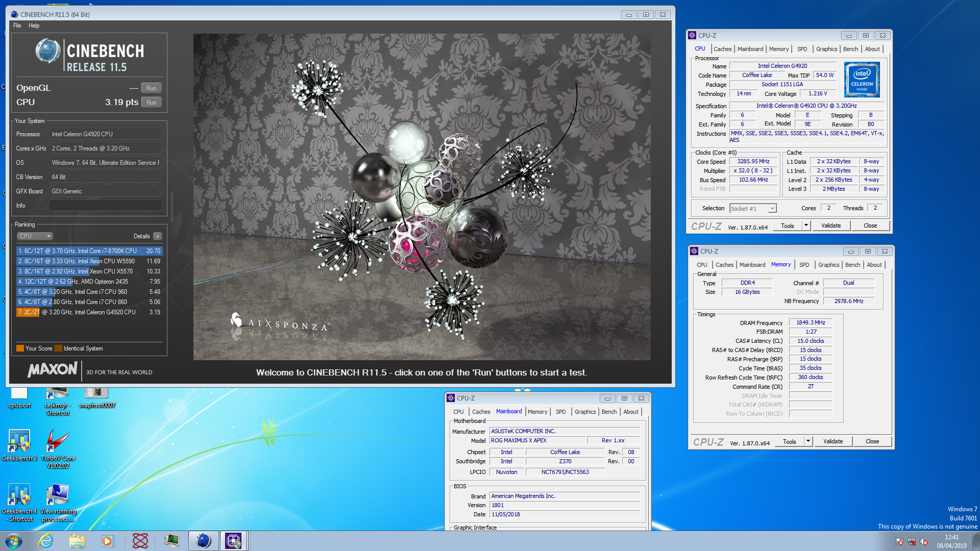Click the red knot taskbar icon

(x=140, y=541)
